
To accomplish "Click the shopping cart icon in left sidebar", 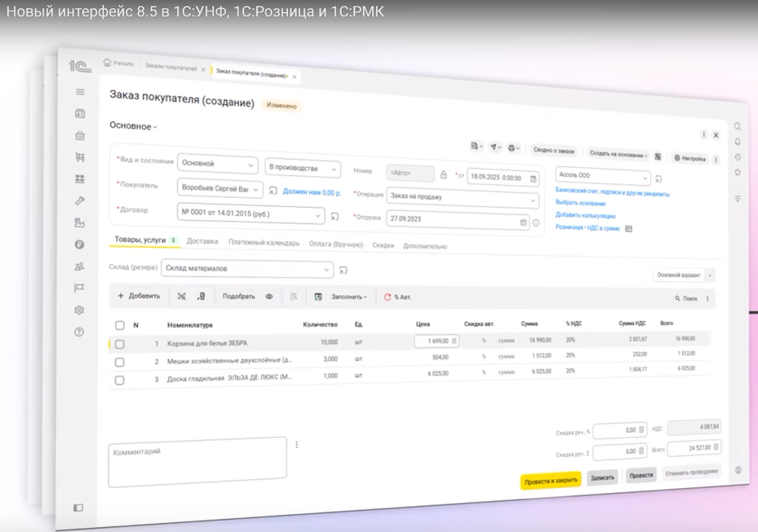I will coord(80,157).
